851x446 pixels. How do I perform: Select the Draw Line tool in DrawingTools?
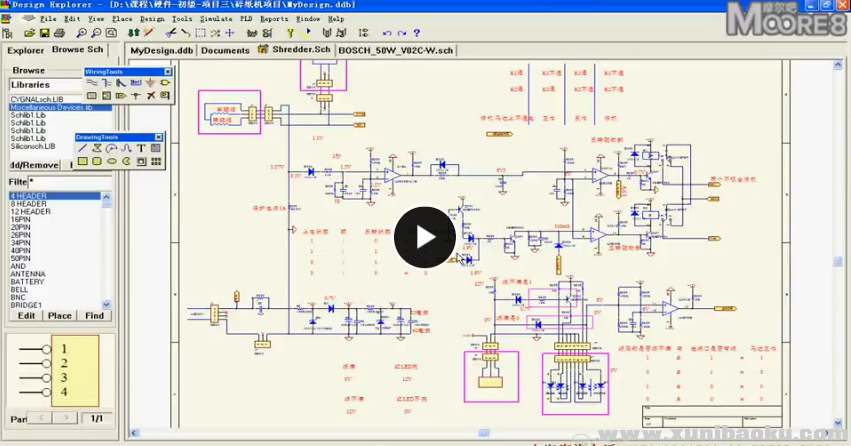(83, 148)
